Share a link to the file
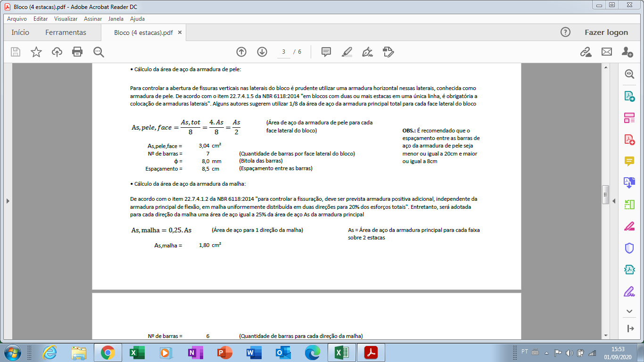 (x=586, y=52)
